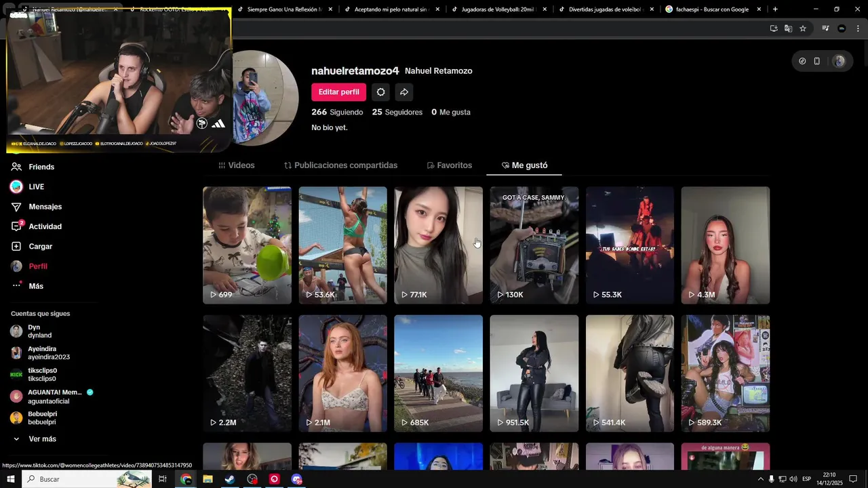868x488 pixels.
Task: Open the volleyball video with 53.6K views
Action: [x=342, y=245]
